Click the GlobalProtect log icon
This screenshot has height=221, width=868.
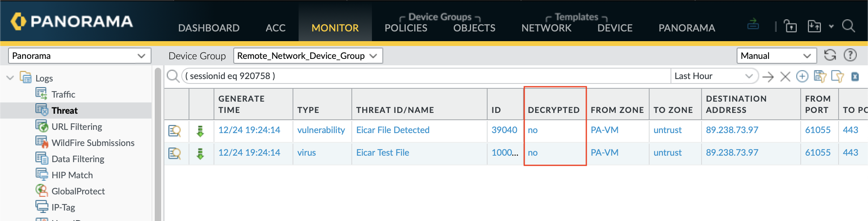point(42,190)
